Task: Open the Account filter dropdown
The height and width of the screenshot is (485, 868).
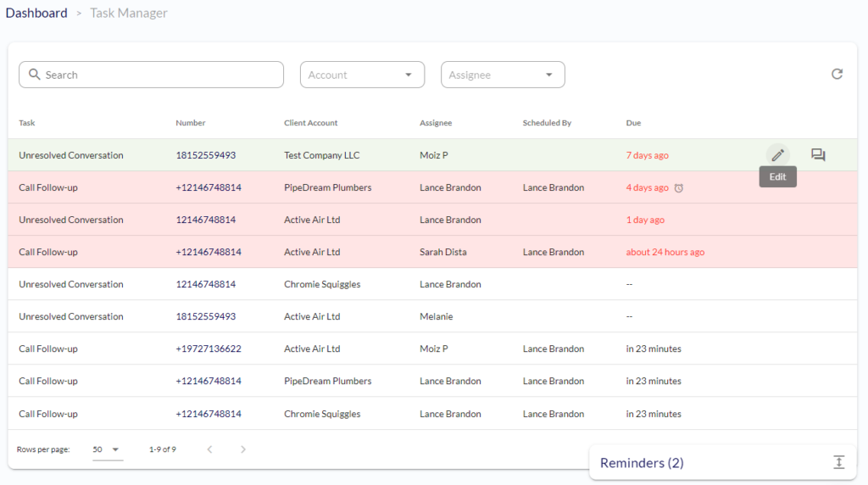Action: (x=362, y=75)
